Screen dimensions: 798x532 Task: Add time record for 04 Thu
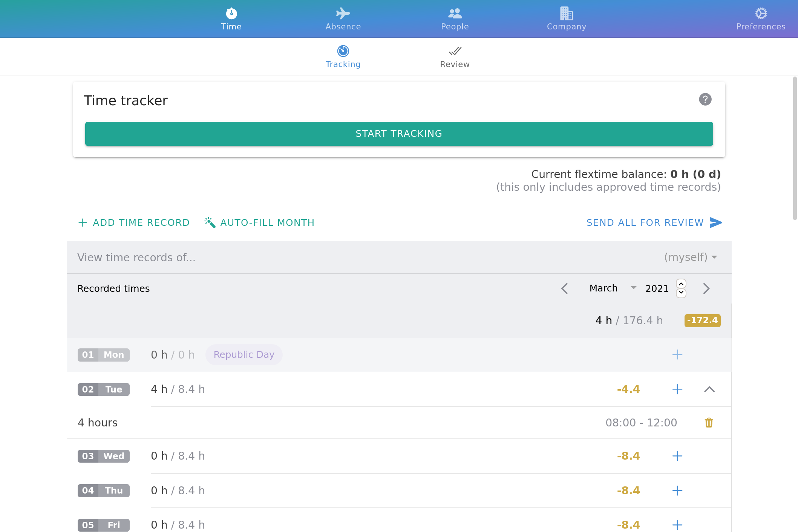[x=677, y=491]
